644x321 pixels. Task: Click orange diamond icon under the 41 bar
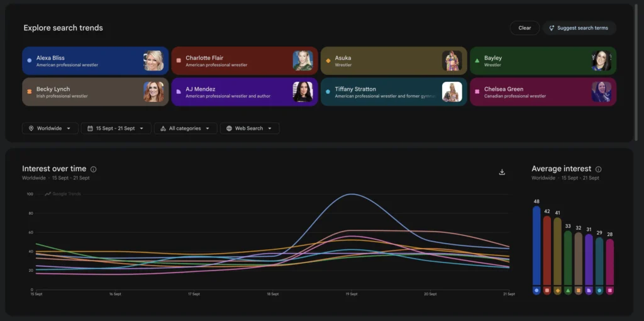click(557, 291)
